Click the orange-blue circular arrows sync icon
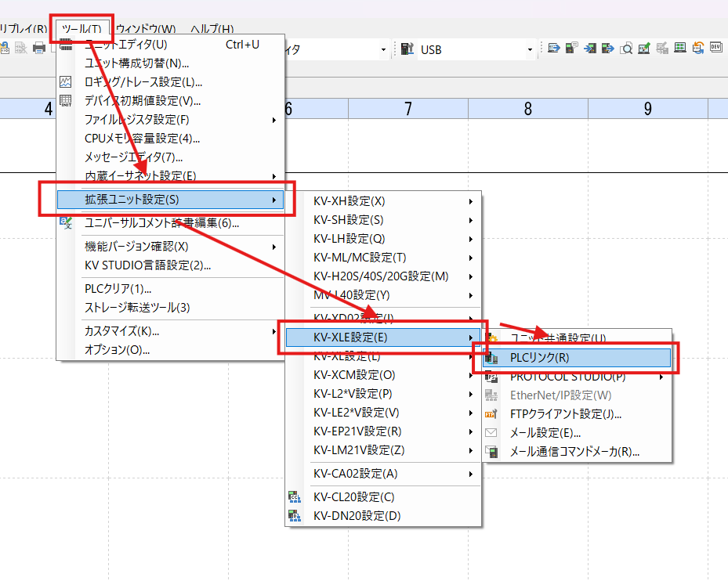 tap(698, 48)
